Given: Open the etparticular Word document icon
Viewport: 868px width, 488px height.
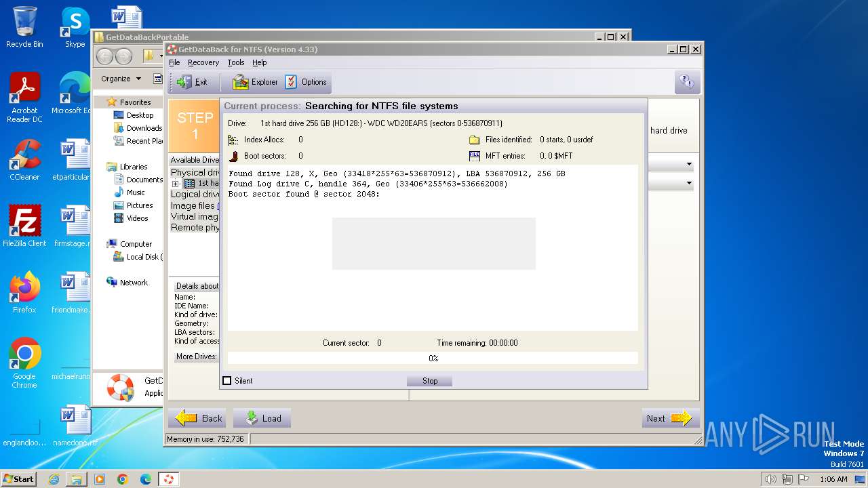Looking at the screenshot, I should 71,160.
